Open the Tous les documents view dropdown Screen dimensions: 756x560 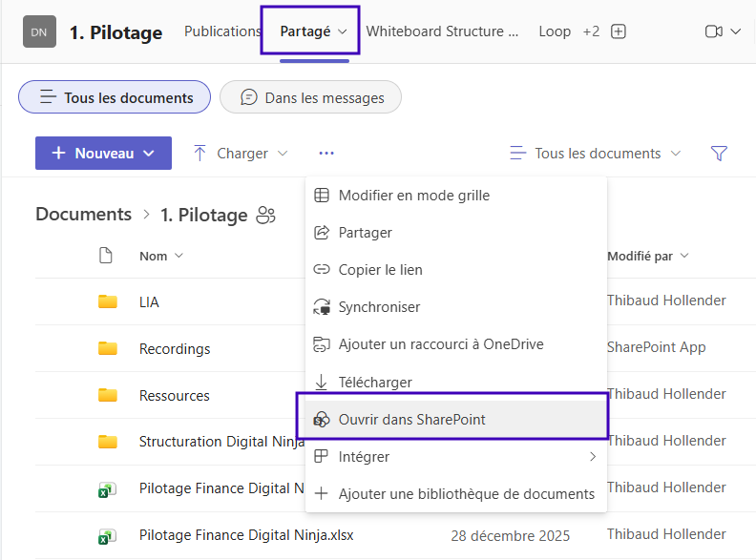pyautogui.click(x=596, y=154)
